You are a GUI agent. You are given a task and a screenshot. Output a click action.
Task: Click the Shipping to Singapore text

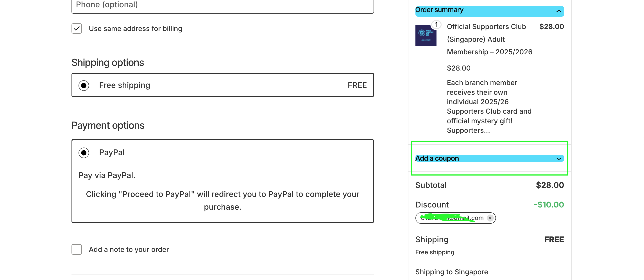coord(451,272)
